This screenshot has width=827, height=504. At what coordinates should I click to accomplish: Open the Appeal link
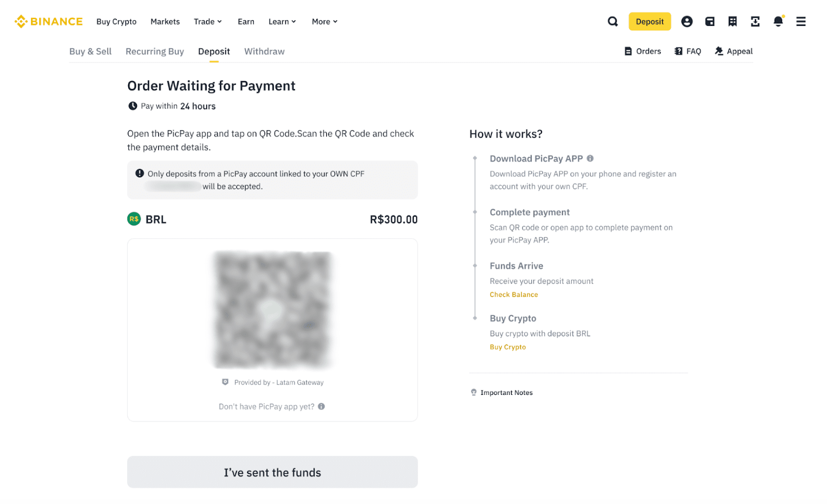tap(733, 51)
